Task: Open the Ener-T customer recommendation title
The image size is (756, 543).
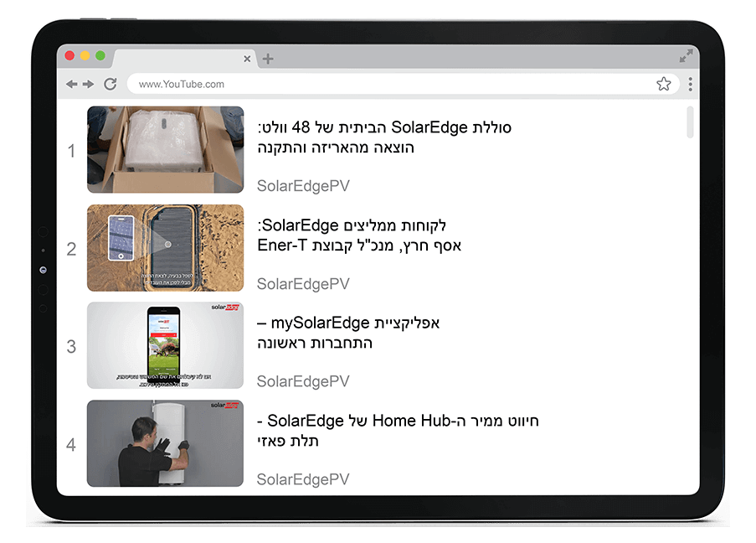Action: pos(359,235)
